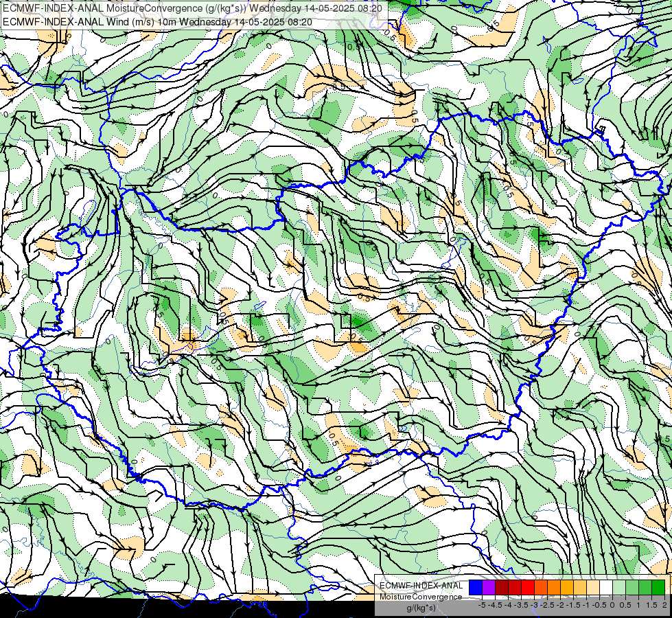This screenshot has height=618, width=672.
Task: Click the -1.5 tick label on colorbar
Action: (573, 605)
